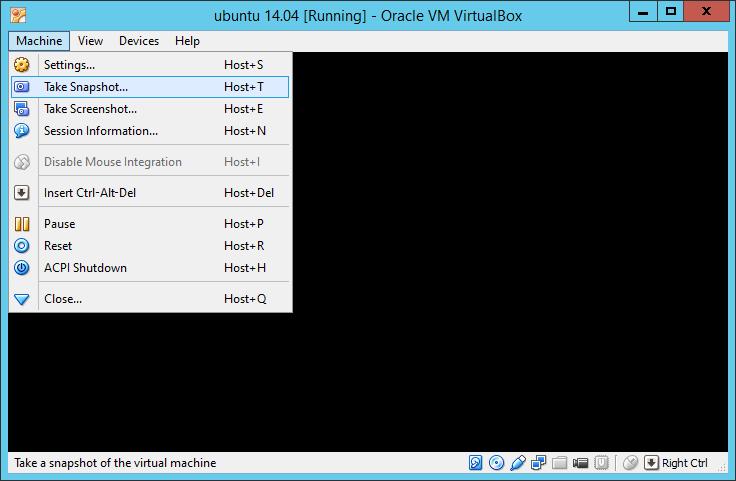Click the window resize grip
This screenshot has height=481, width=736.
point(722,466)
